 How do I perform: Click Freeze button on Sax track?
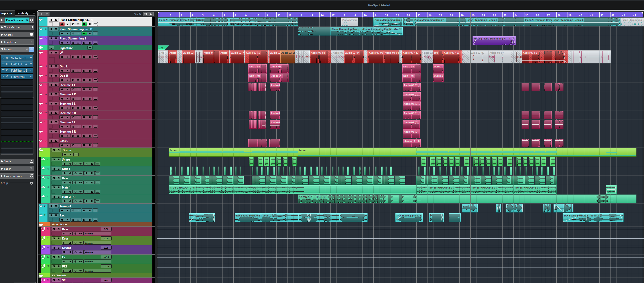95,220
